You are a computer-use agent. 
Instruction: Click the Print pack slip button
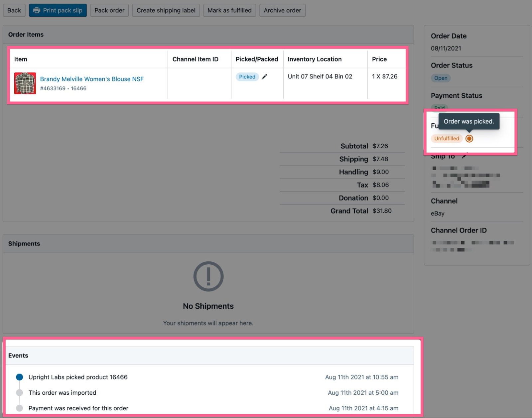58,10
